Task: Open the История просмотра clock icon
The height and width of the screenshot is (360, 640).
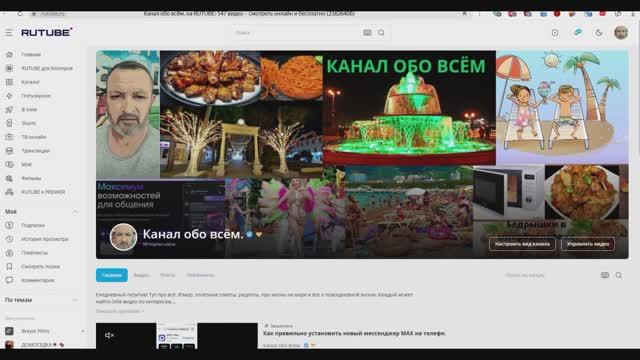Action: 9,239
